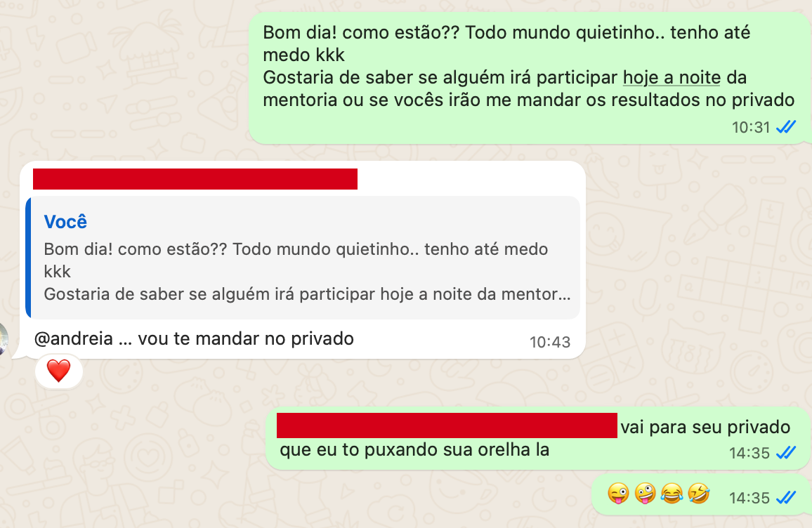812x528 pixels.
Task: Open the underlined 'hoje a noite' link
Action: (x=672, y=78)
